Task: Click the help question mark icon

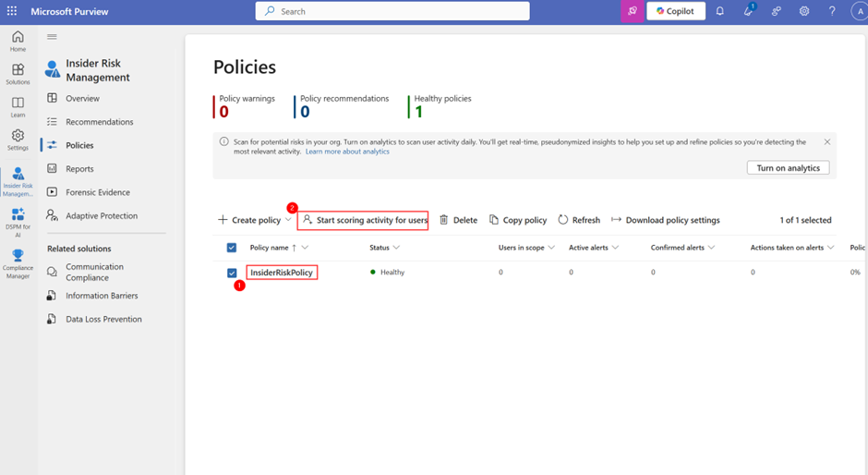Action: click(x=832, y=11)
